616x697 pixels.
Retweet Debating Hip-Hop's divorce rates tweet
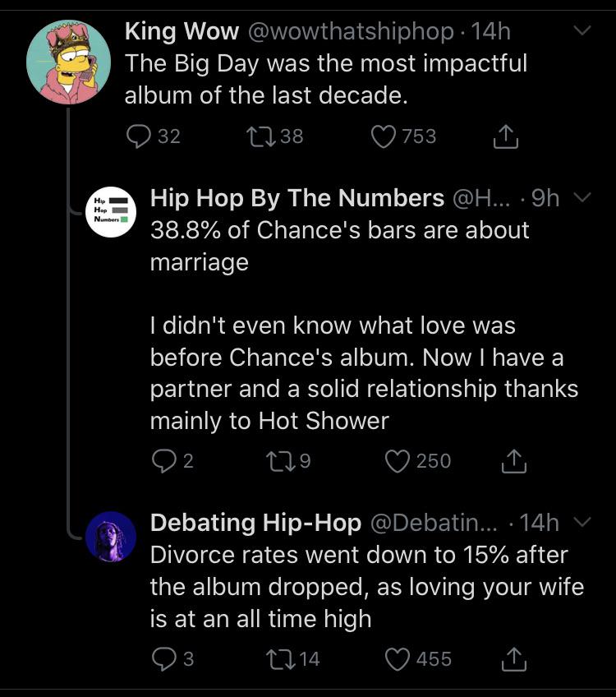[x=282, y=658]
